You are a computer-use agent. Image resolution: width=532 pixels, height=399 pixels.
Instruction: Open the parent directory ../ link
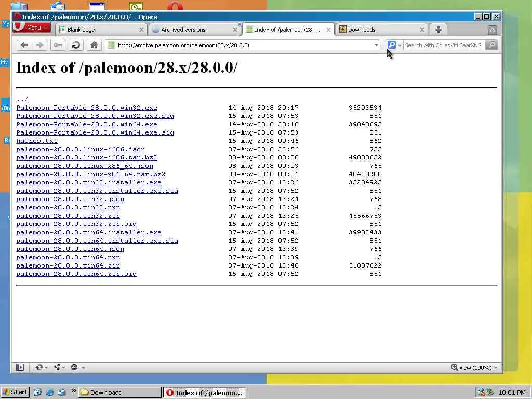point(22,99)
